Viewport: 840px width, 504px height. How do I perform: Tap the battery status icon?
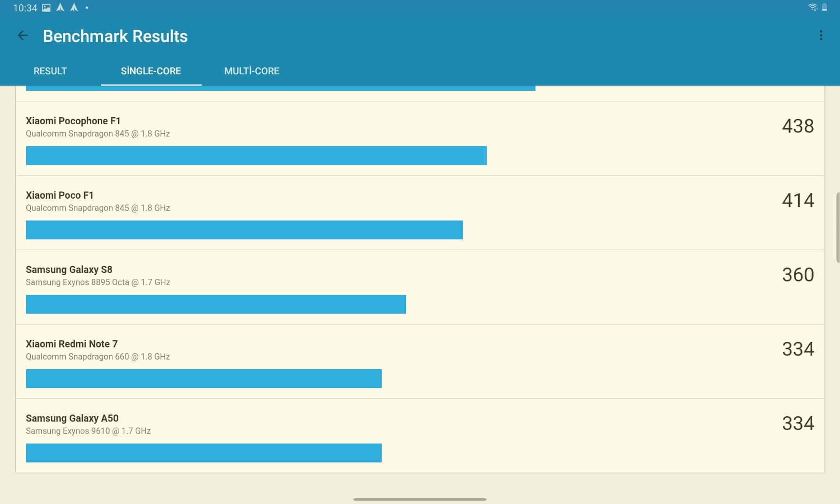(824, 8)
